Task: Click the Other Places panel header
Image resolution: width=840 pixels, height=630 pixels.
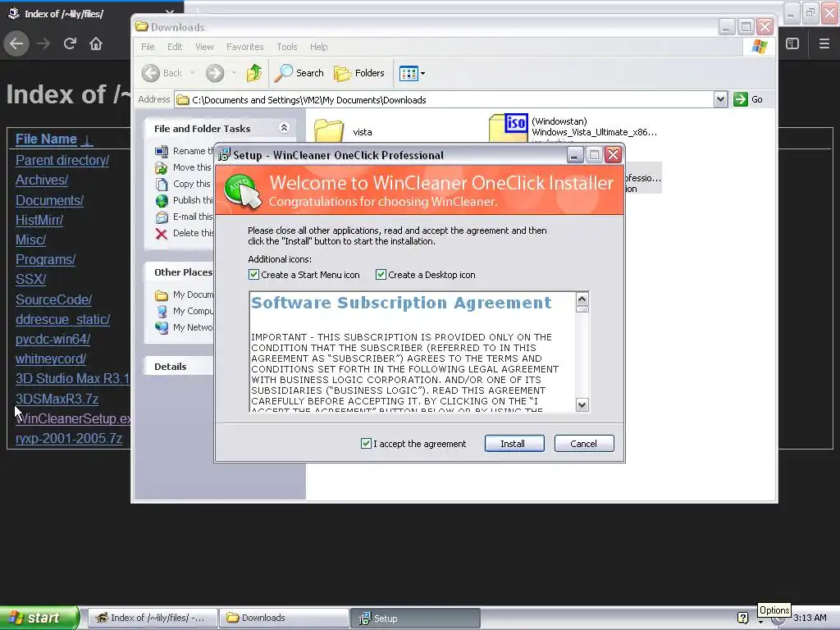Action: (x=179, y=272)
